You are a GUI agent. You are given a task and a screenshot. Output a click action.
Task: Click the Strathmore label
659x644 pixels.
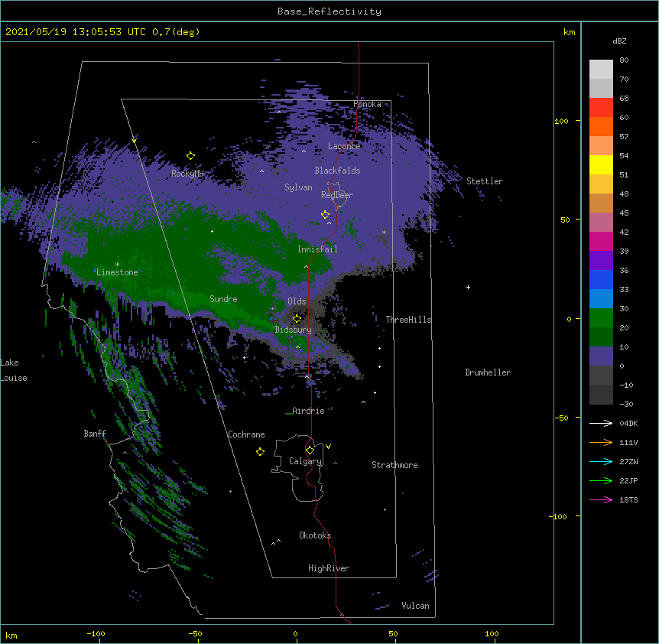pos(394,465)
